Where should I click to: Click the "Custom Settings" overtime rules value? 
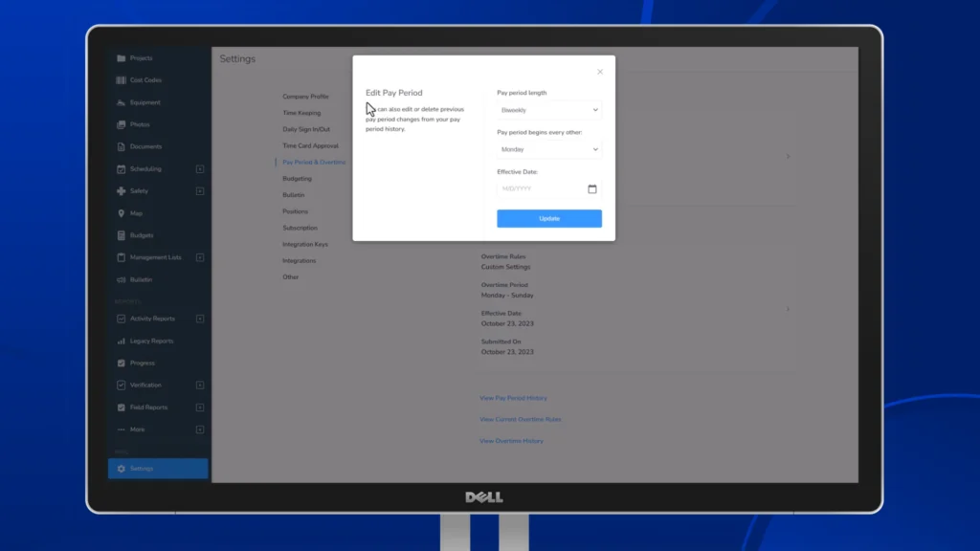tap(505, 267)
